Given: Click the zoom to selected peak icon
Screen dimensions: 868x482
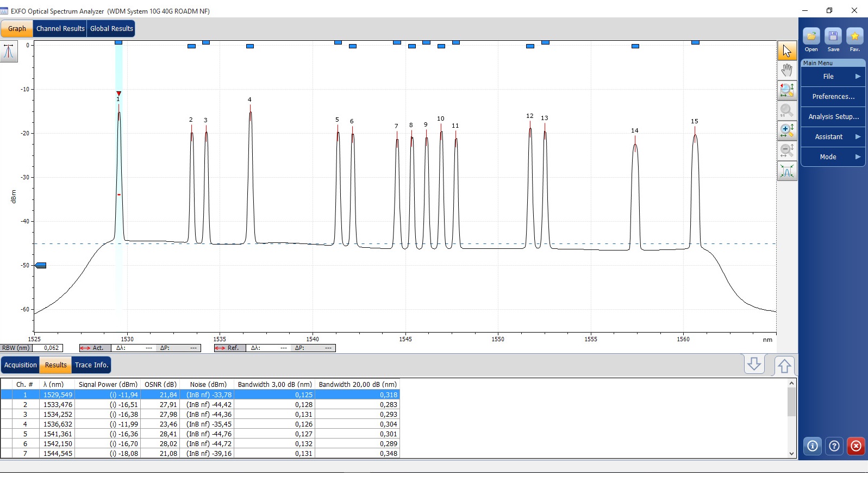Looking at the screenshot, I should point(786,91).
